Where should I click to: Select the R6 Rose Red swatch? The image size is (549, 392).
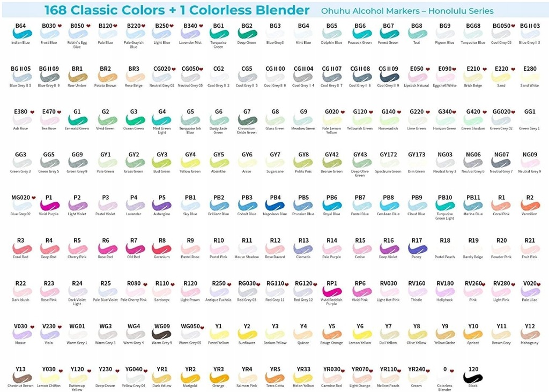pyautogui.click(x=107, y=248)
